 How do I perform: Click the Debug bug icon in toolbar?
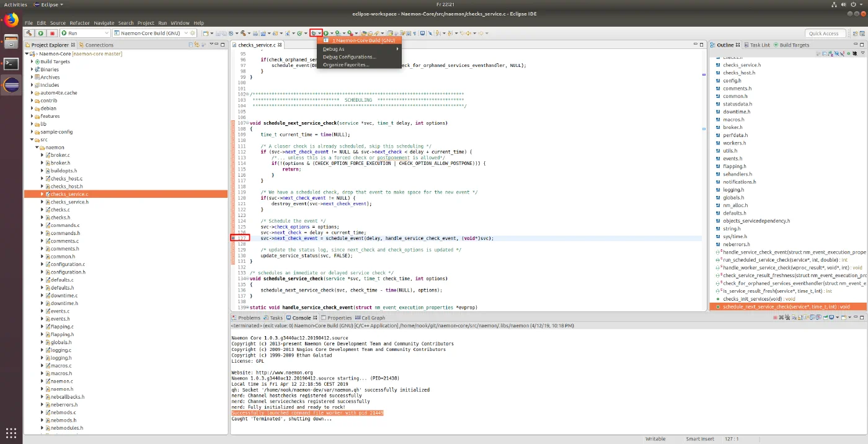point(314,33)
